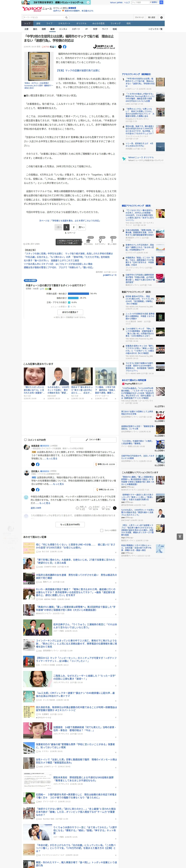This screenshot has width=186, height=868.
Task: Share article on X below headline
Action: pyautogui.click(x=60, y=47)
